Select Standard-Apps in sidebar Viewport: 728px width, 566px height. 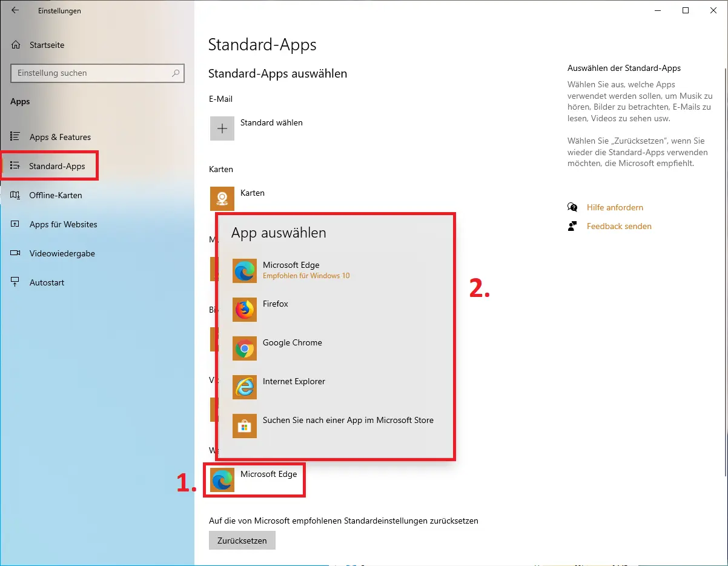click(x=56, y=166)
